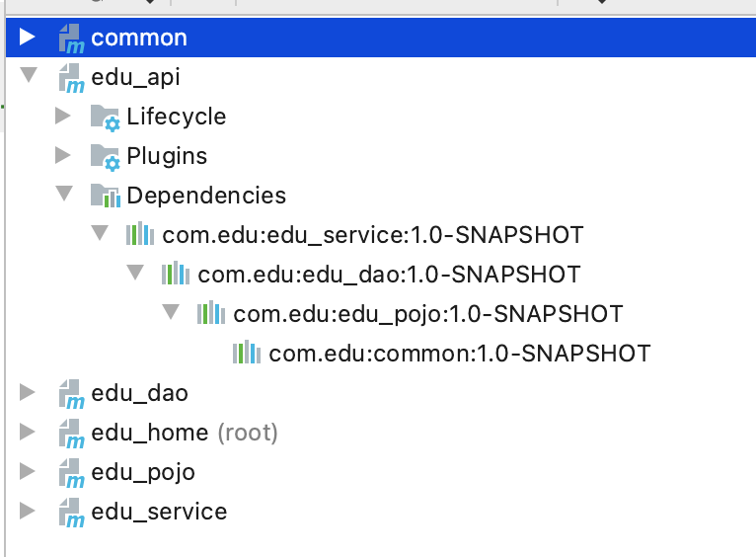This screenshot has width=756, height=557.
Task: Expand the common module node
Action: pyautogui.click(x=28, y=39)
